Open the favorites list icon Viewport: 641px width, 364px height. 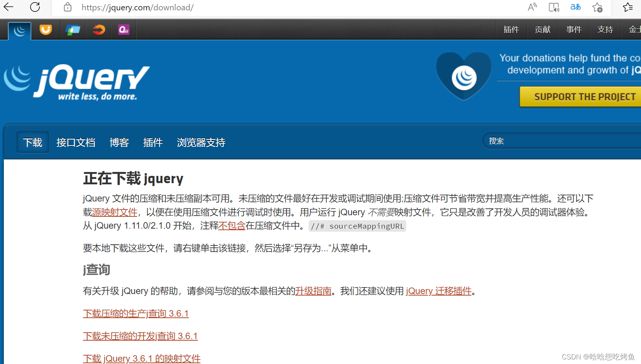pyautogui.click(x=628, y=7)
